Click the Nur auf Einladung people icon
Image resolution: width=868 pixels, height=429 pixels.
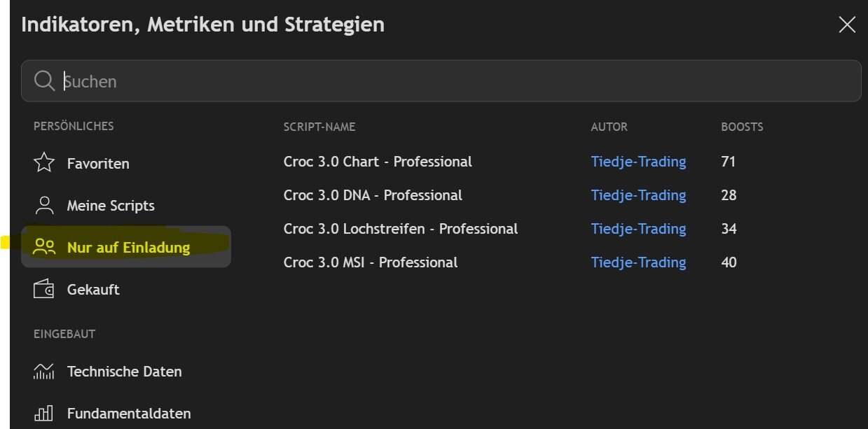tap(44, 247)
